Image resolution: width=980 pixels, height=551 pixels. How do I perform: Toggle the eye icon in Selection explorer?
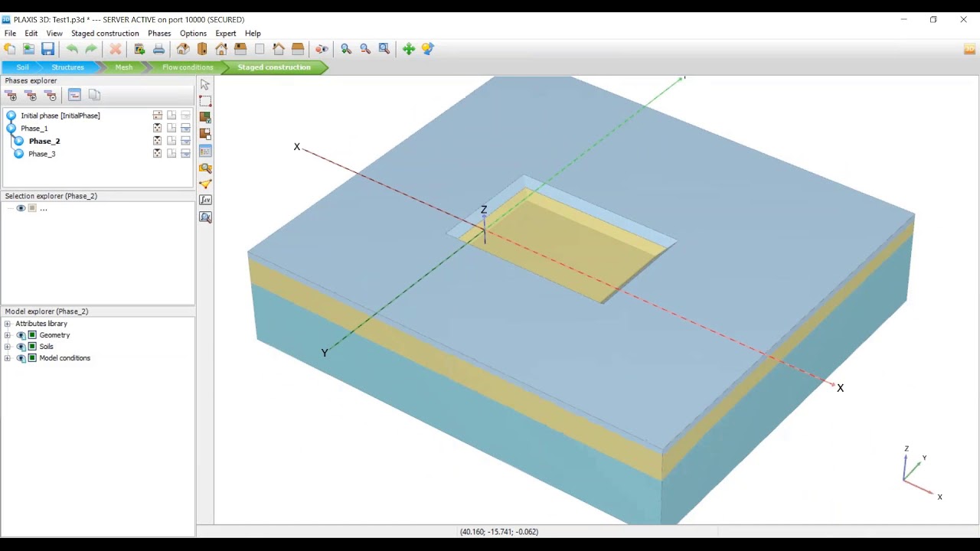(x=21, y=208)
